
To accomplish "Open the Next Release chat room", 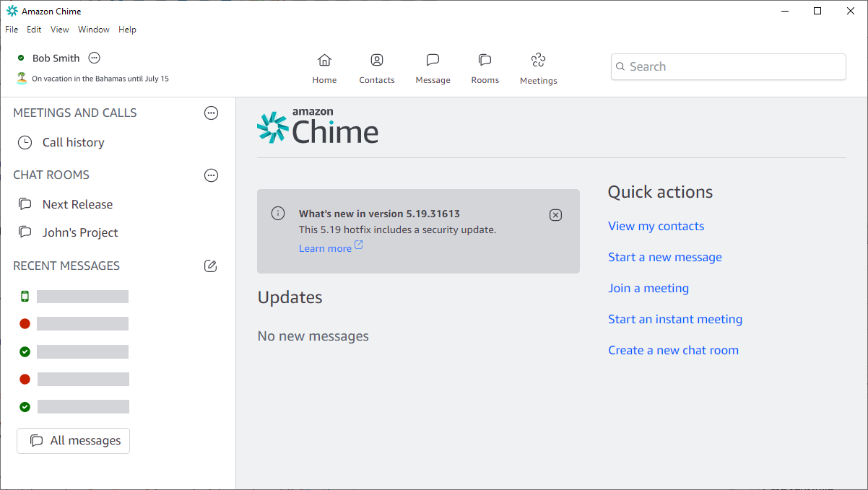I will tap(78, 204).
